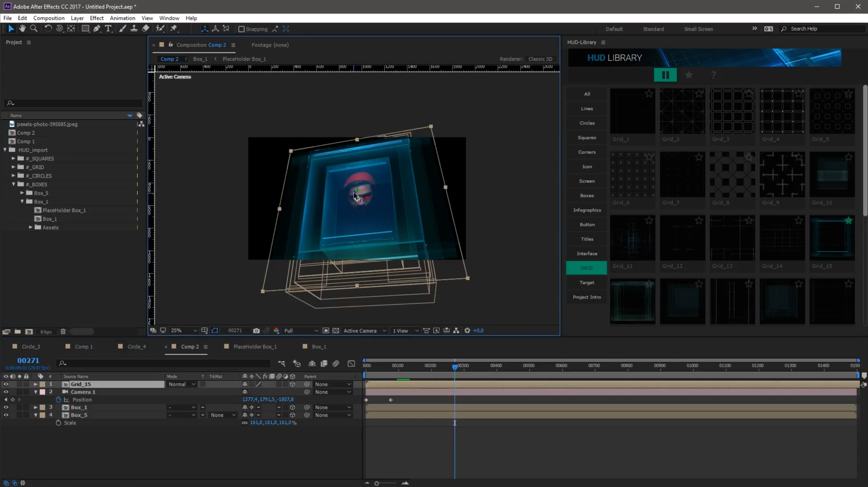Screen dimensions: 868x487
Task: Hide the Camera 1 layer eye
Action: click(6, 392)
